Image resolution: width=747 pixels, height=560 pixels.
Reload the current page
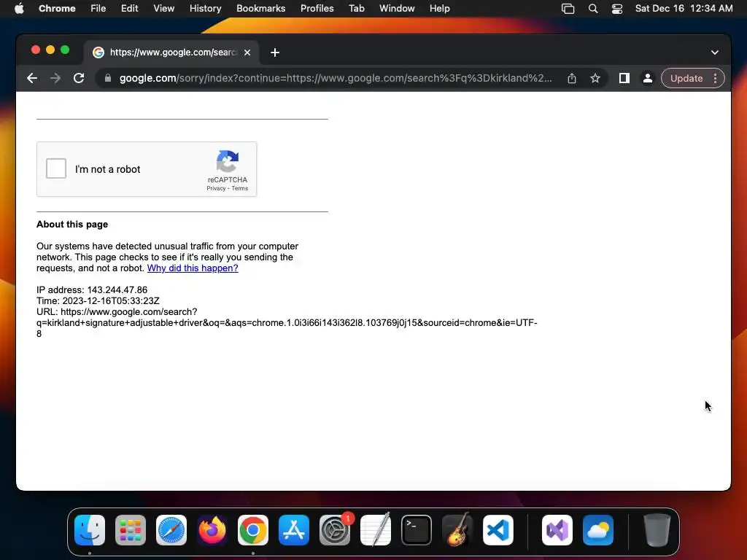point(79,78)
